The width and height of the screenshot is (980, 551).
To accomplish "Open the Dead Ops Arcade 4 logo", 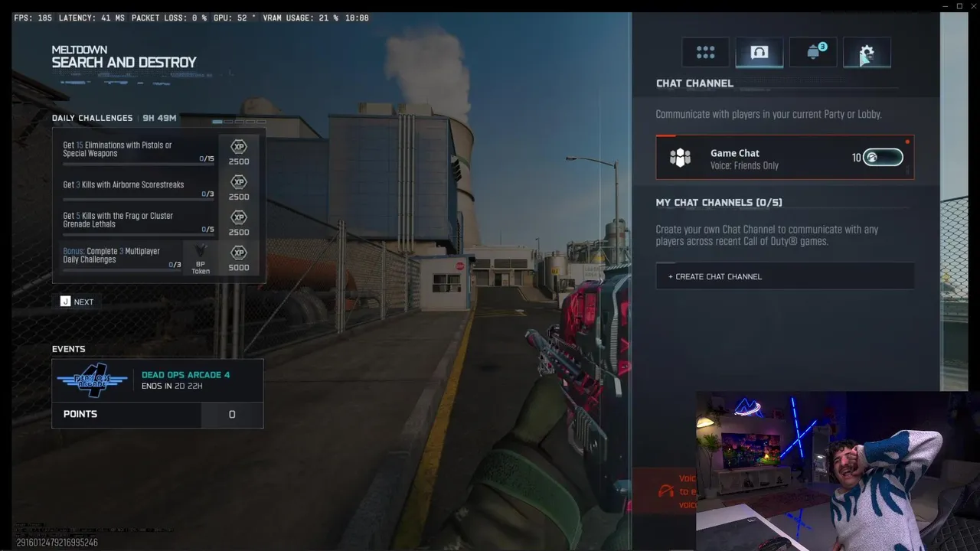I will [x=92, y=380].
